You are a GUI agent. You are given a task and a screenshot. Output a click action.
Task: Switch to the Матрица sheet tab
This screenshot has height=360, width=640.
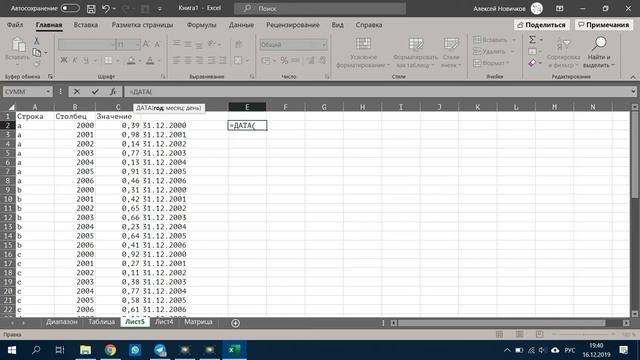(x=198, y=322)
